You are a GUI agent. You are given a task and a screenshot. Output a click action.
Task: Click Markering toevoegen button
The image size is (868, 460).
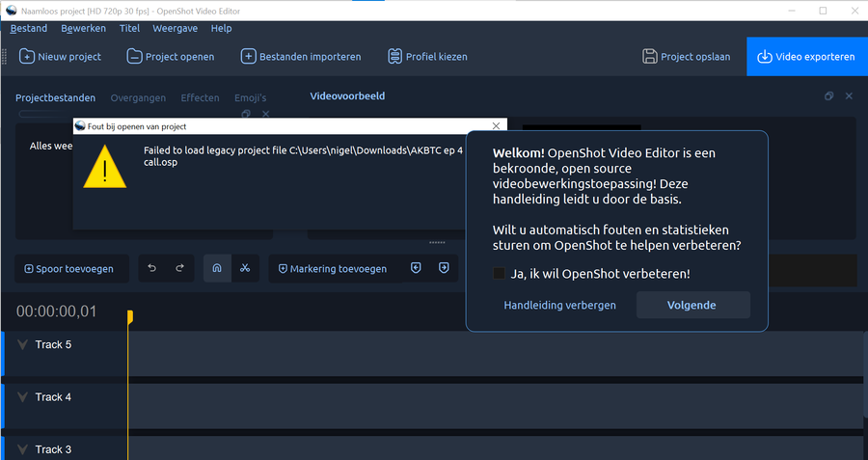(x=333, y=268)
